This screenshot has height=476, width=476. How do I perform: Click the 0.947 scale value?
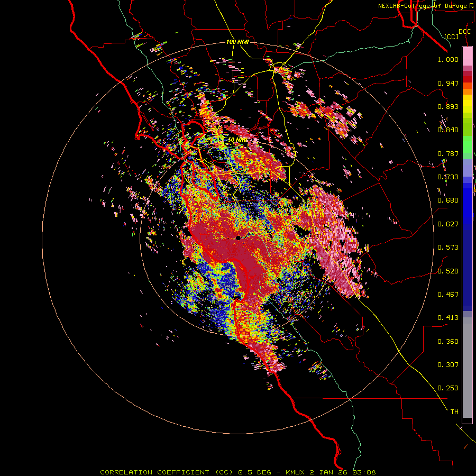[448, 83]
